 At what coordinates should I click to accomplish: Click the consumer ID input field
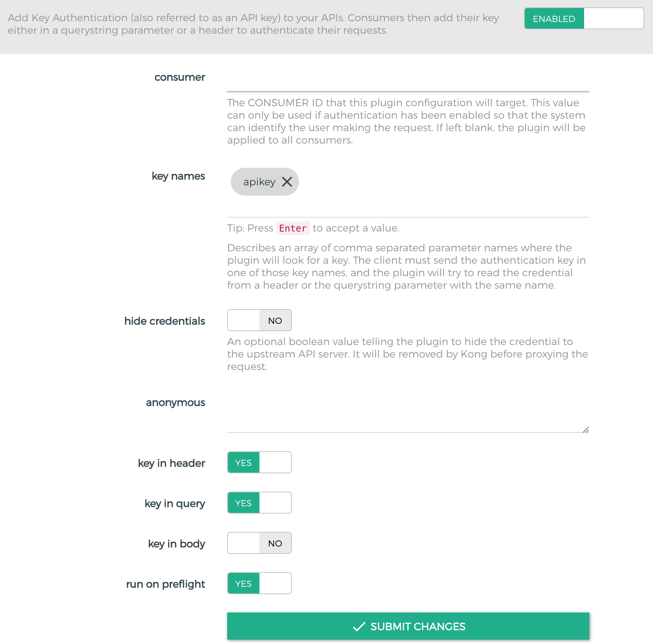408,78
